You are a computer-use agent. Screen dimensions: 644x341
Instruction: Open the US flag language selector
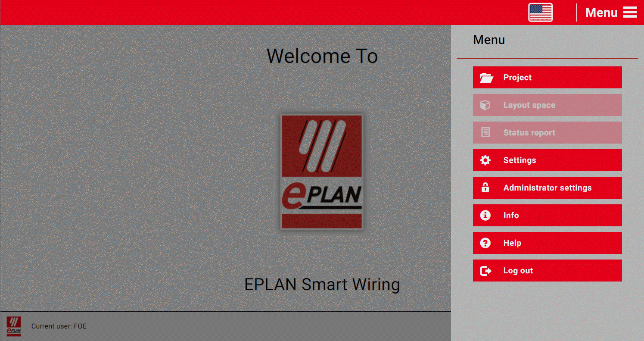pos(540,13)
